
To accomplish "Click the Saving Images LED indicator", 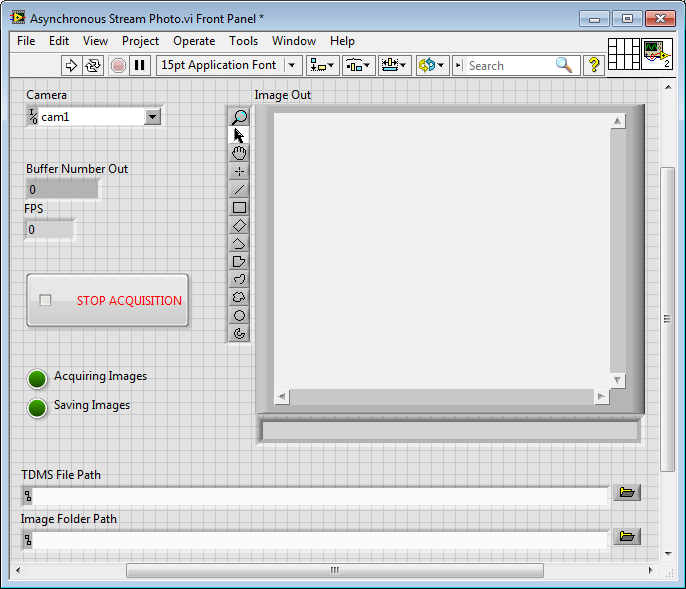I will pyautogui.click(x=37, y=407).
